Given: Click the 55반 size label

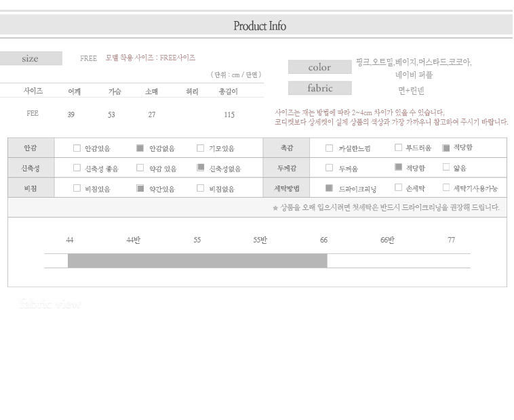Looking at the screenshot, I should [x=260, y=240].
